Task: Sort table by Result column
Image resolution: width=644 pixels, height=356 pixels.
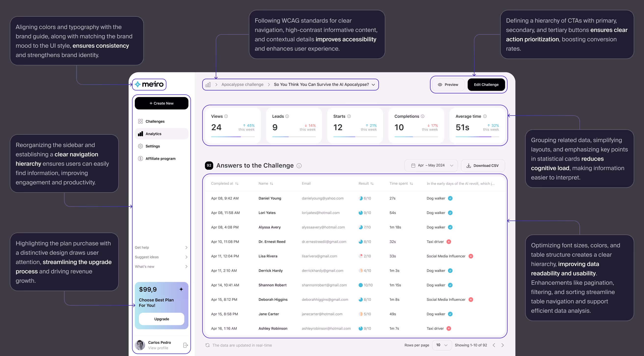Action: click(x=366, y=183)
